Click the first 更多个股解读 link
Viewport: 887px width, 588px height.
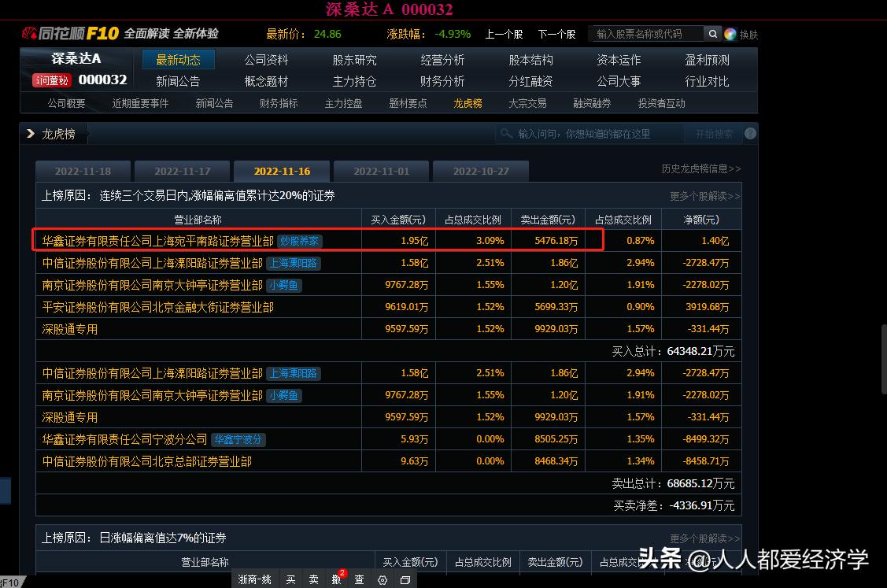(705, 196)
